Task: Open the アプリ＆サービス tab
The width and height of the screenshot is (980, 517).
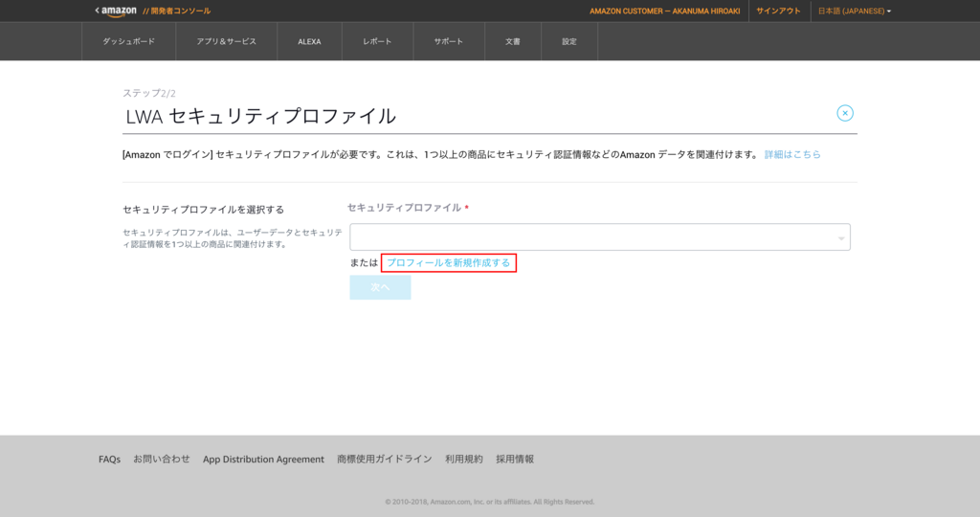Action: click(226, 41)
